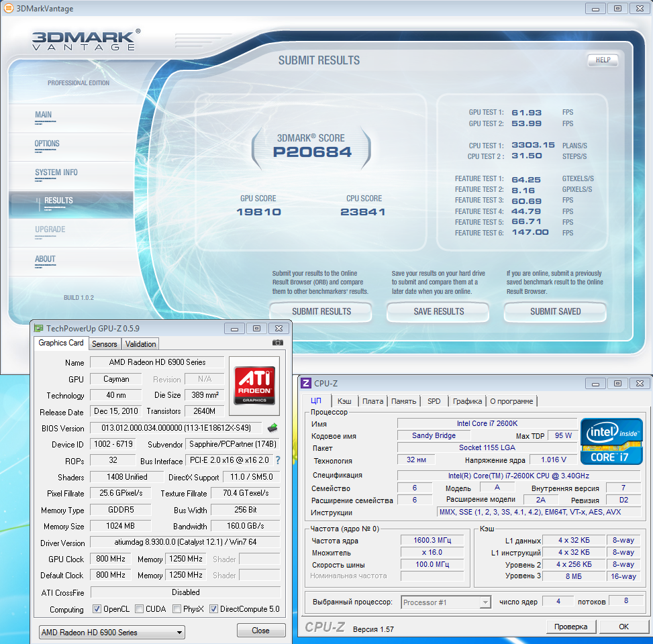Click the Subvendor Sapphire/PCPartner field

click(x=232, y=444)
